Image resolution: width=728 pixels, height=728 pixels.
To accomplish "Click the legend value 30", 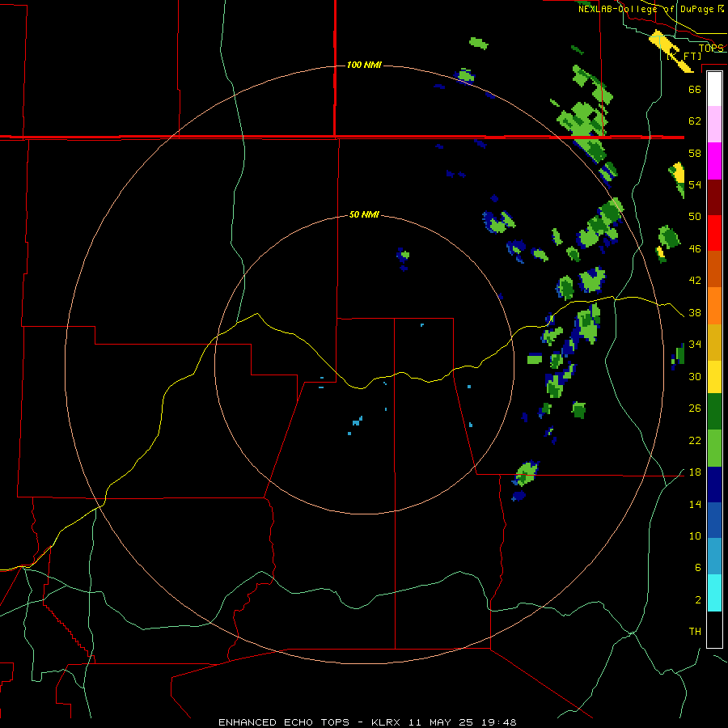I will 695,376.
